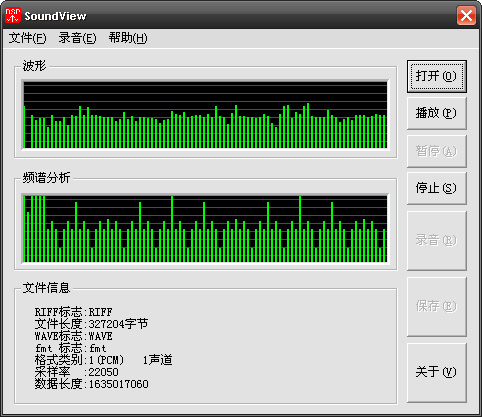This screenshot has height=417, width=482.
Task: Click inside the 频谱分析 spectrum display
Action: tap(205, 229)
